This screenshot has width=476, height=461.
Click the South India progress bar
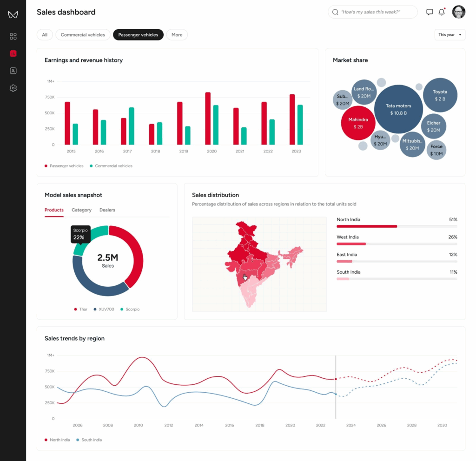(x=397, y=279)
